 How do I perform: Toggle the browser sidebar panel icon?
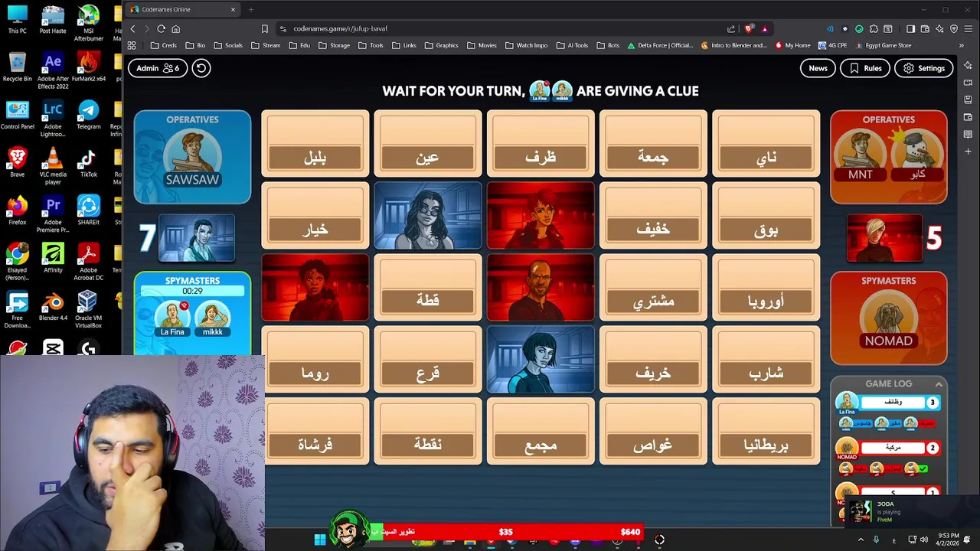point(910,29)
